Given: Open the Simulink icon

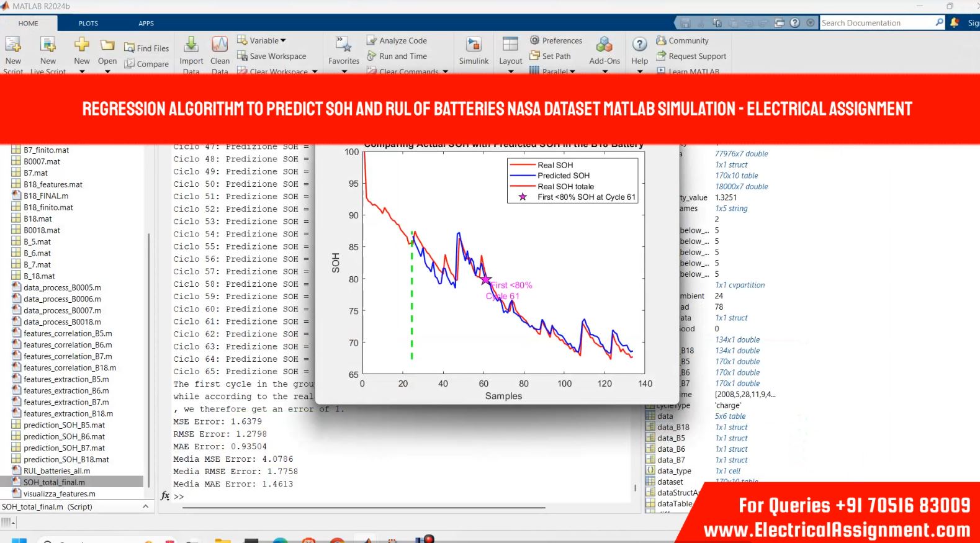Looking at the screenshot, I should [x=474, y=45].
